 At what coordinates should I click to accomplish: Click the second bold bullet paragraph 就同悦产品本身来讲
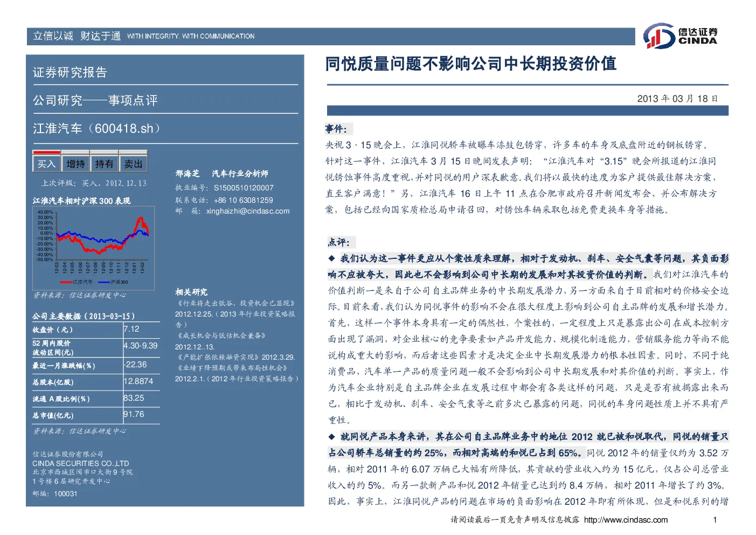pos(528,444)
